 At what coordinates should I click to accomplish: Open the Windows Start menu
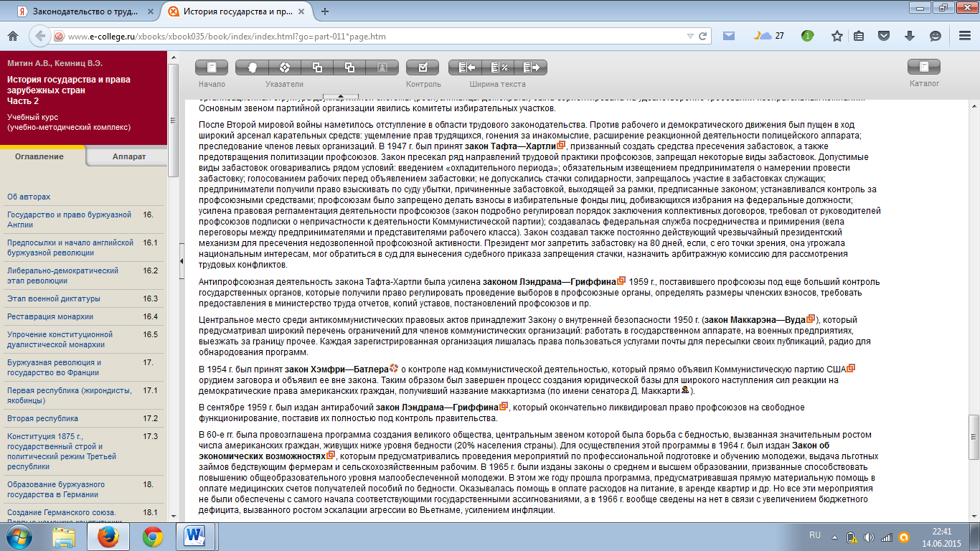[18, 536]
